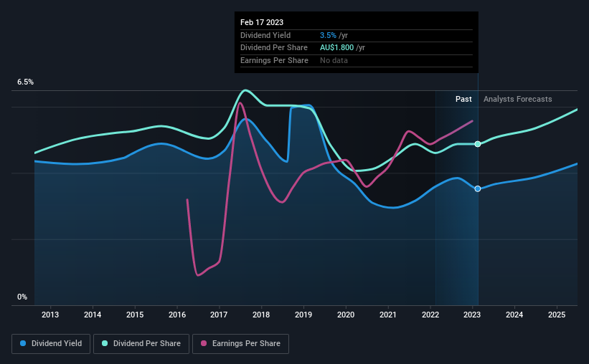Click the 2023 x-axis label
This screenshot has width=589, height=364.
pos(472,315)
